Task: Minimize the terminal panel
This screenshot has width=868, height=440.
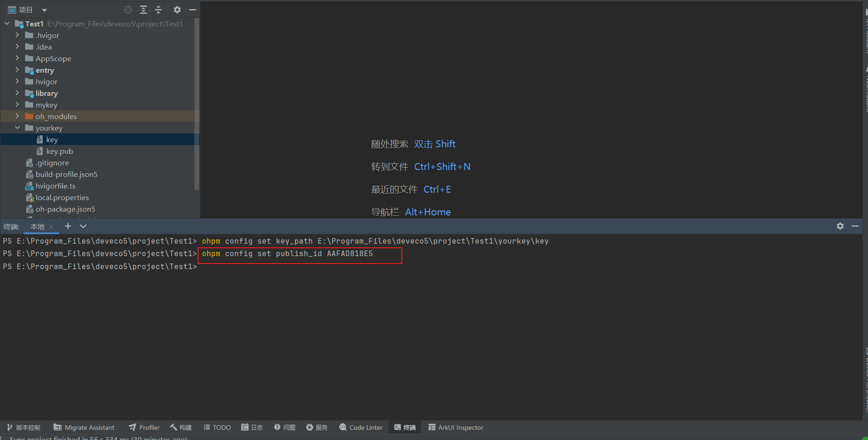Action: 855,226
